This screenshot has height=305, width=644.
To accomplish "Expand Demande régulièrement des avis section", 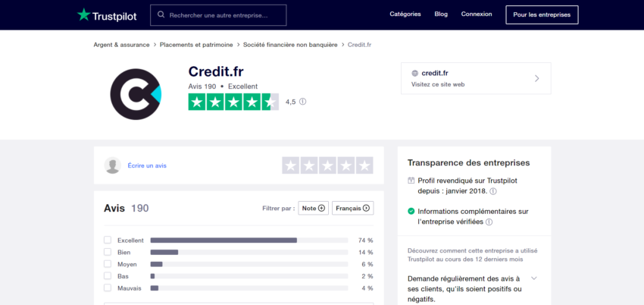I will [534, 278].
